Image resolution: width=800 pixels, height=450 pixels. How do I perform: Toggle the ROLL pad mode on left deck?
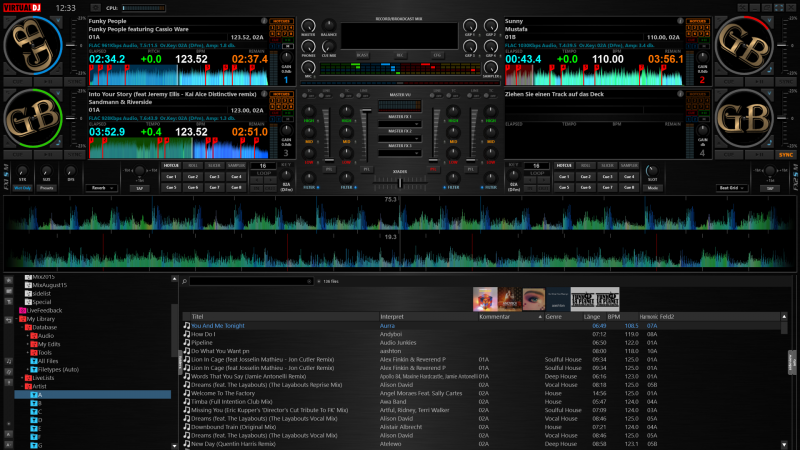pos(193,165)
